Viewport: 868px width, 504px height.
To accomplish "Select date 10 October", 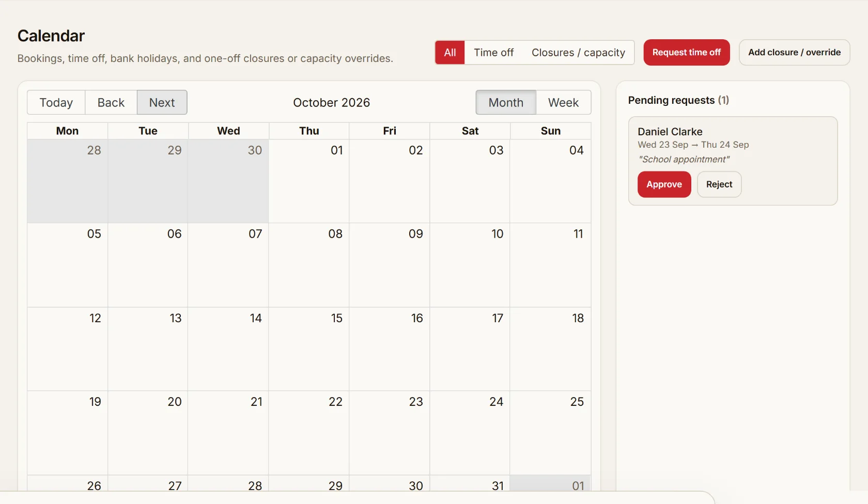I will coord(498,234).
